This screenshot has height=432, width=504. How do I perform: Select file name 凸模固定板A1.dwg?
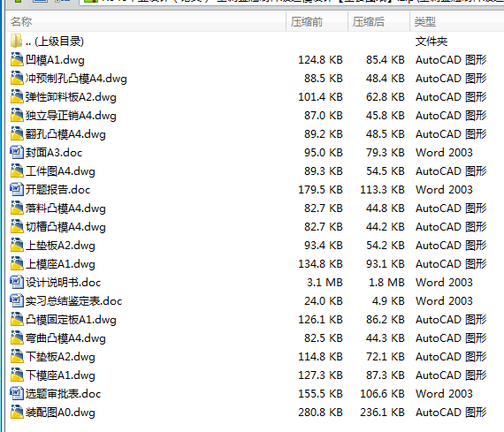pyautogui.click(x=71, y=320)
